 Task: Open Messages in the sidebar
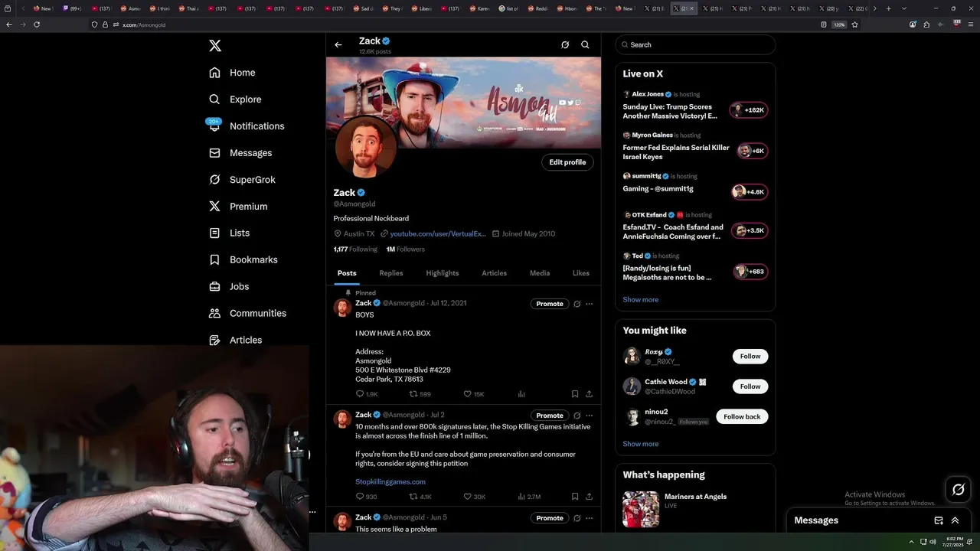click(240, 153)
